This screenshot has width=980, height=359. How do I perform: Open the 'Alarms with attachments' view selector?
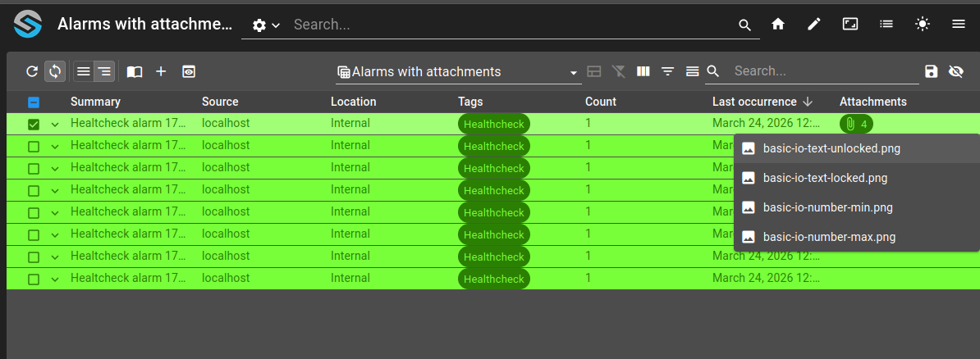click(x=458, y=72)
